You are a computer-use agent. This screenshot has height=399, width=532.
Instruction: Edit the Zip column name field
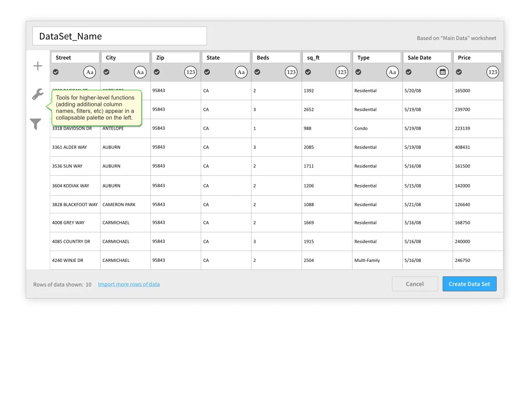(176, 58)
